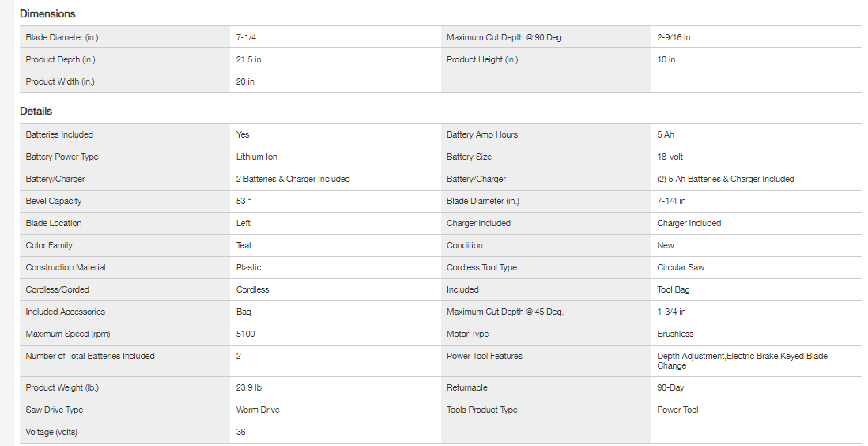This screenshot has width=868, height=446.
Task: Click the Motor Type label
Action: (x=468, y=334)
